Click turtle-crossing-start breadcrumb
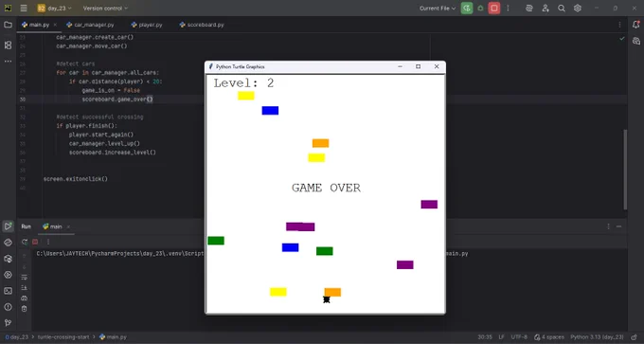The image size is (644, 344). 63,337
